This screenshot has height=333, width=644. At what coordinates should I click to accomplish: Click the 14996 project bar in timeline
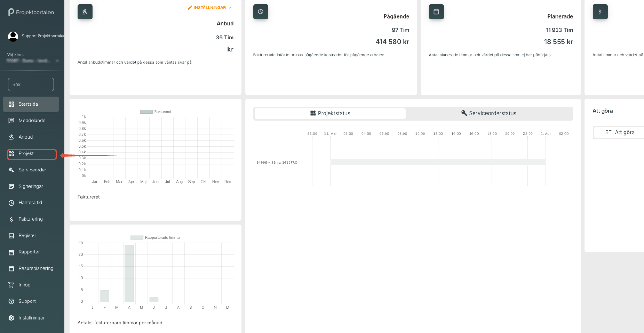click(437, 162)
